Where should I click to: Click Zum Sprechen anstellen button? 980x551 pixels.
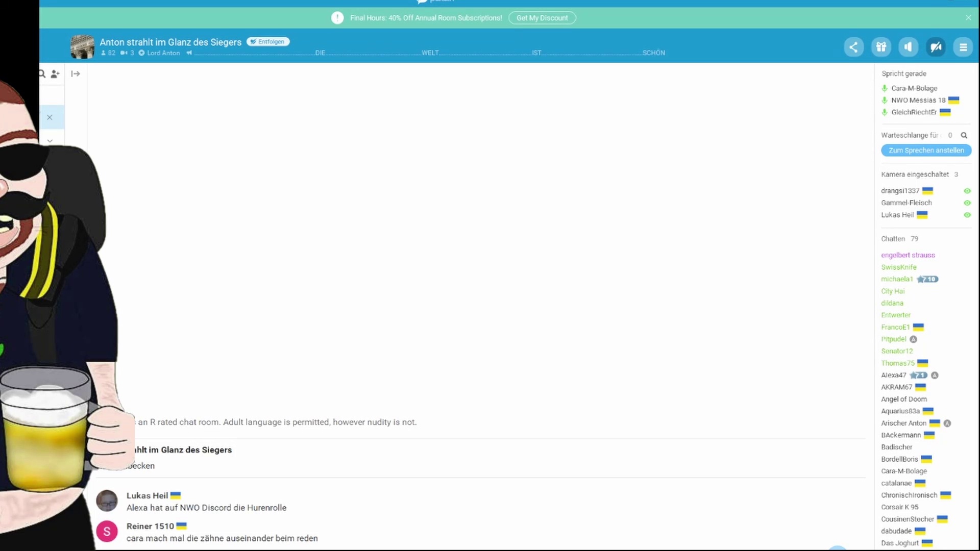[926, 151]
